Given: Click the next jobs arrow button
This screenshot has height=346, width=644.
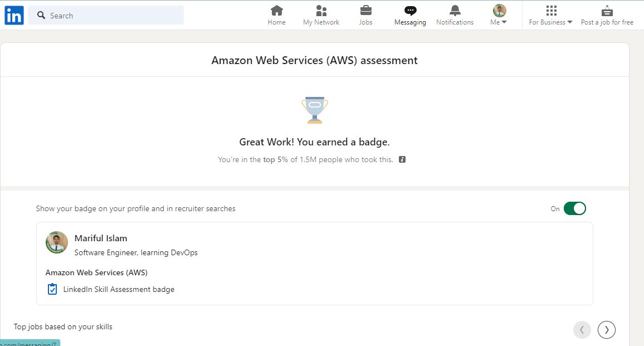Looking at the screenshot, I should pos(607,329).
